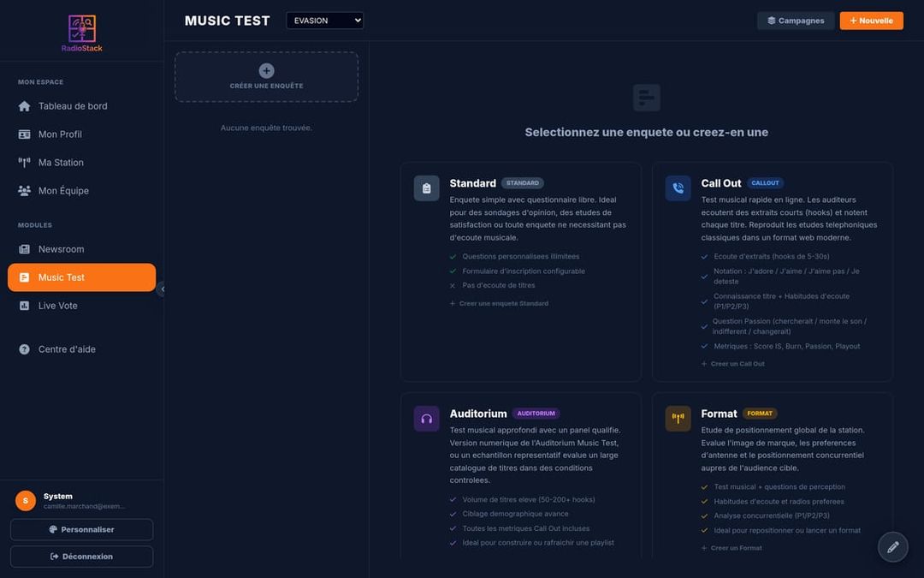Click the floating pencil edit button
924x578 pixels.
pyautogui.click(x=892, y=546)
